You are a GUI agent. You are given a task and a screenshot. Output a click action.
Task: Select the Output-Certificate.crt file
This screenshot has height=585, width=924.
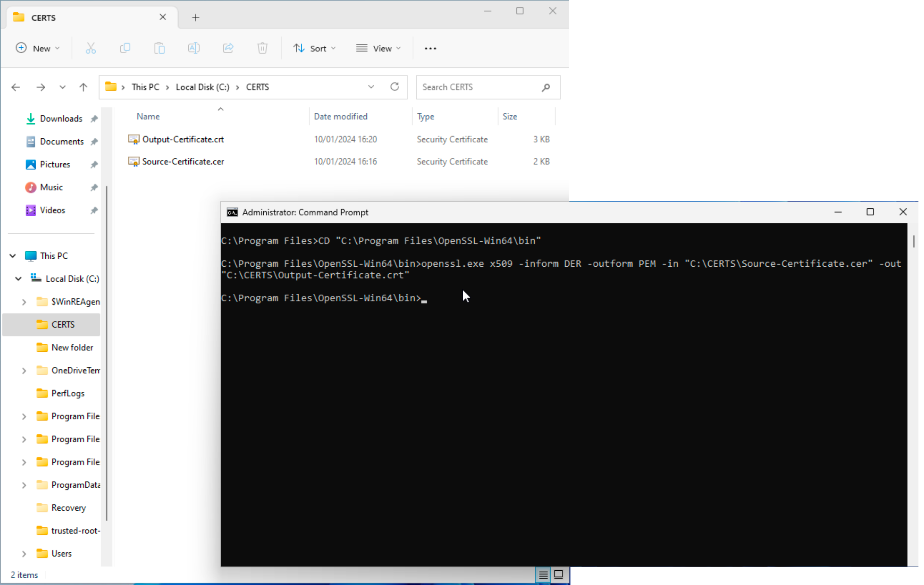[x=183, y=139]
